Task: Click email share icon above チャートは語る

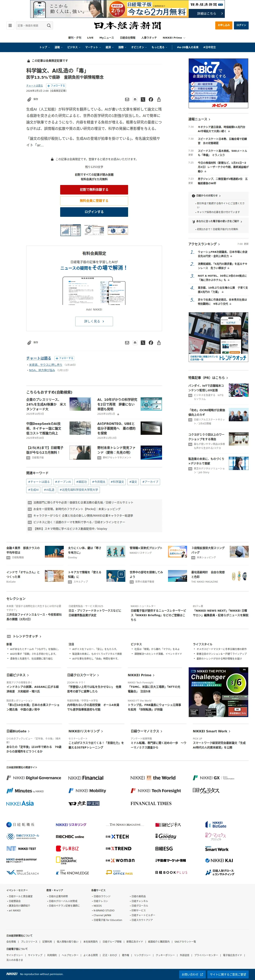Action: point(127,342)
